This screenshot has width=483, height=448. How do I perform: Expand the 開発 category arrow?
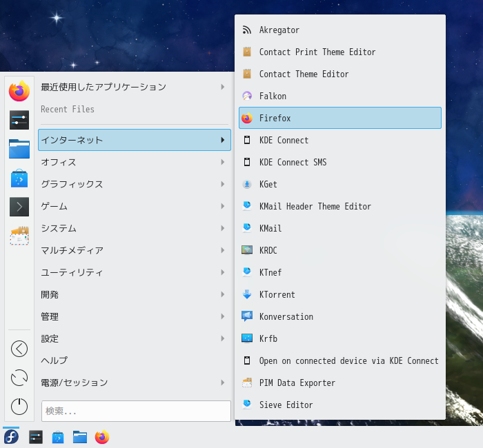pyautogui.click(x=222, y=294)
